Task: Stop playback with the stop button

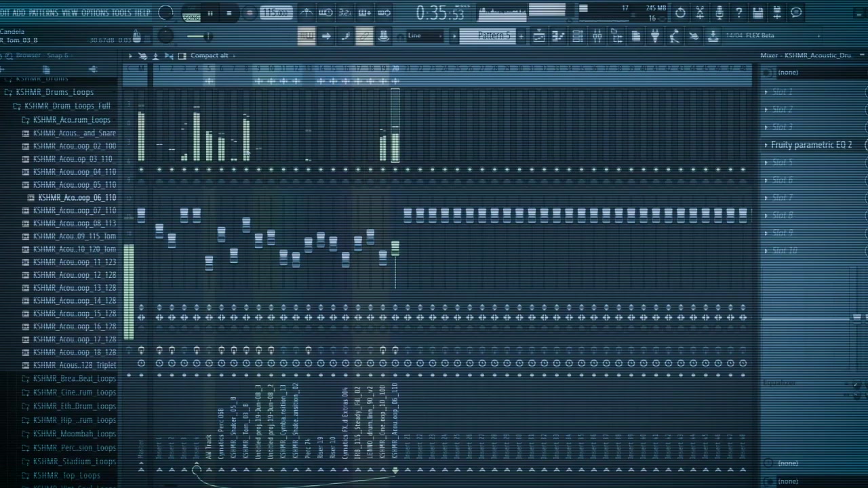Action: (229, 14)
